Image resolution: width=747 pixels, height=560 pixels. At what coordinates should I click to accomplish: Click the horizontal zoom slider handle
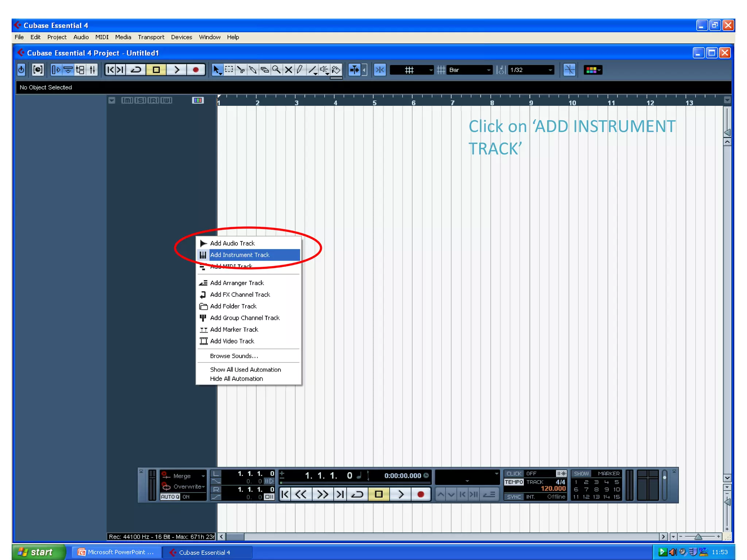click(x=698, y=537)
